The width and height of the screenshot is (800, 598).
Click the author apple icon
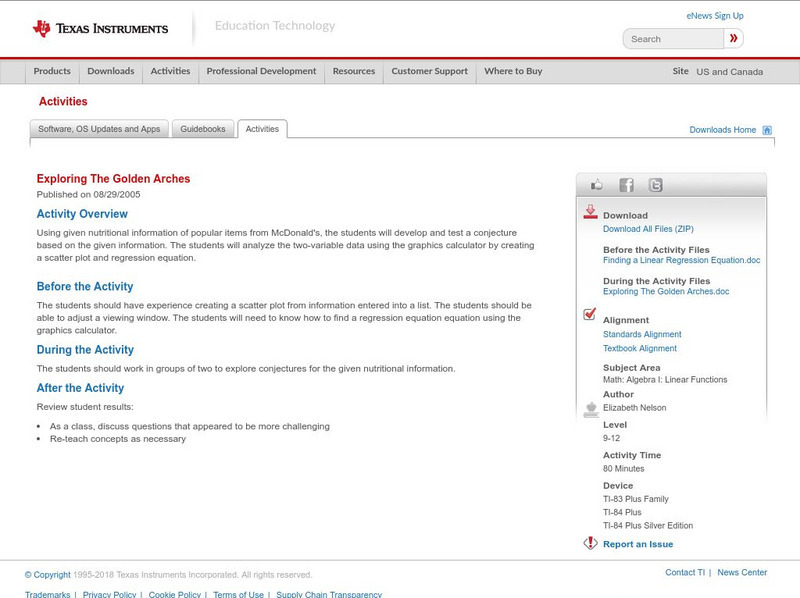[x=591, y=409]
